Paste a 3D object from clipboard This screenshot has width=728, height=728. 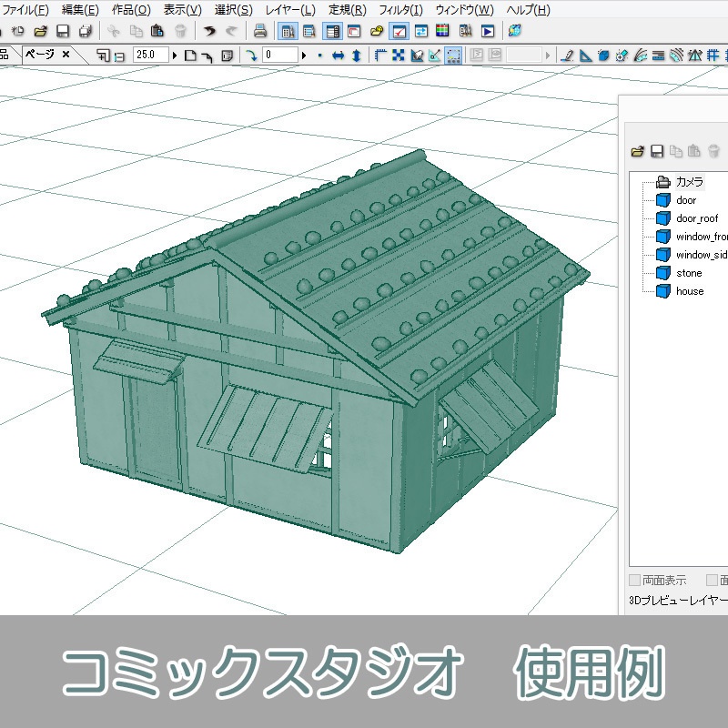694,151
